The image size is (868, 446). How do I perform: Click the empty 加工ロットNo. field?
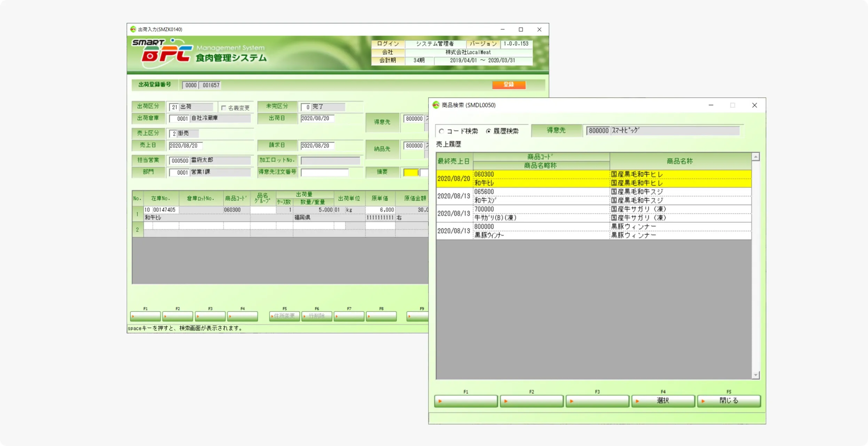[x=330, y=160]
